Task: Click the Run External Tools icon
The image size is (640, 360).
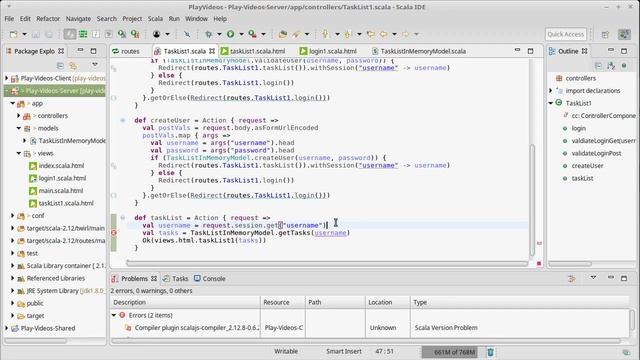Action: pos(253,34)
